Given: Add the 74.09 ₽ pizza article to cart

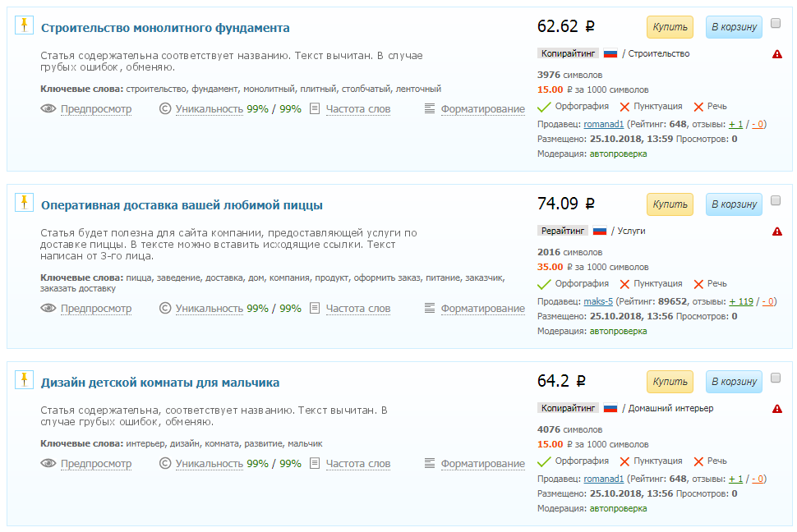Looking at the screenshot, I should [734, 204].
